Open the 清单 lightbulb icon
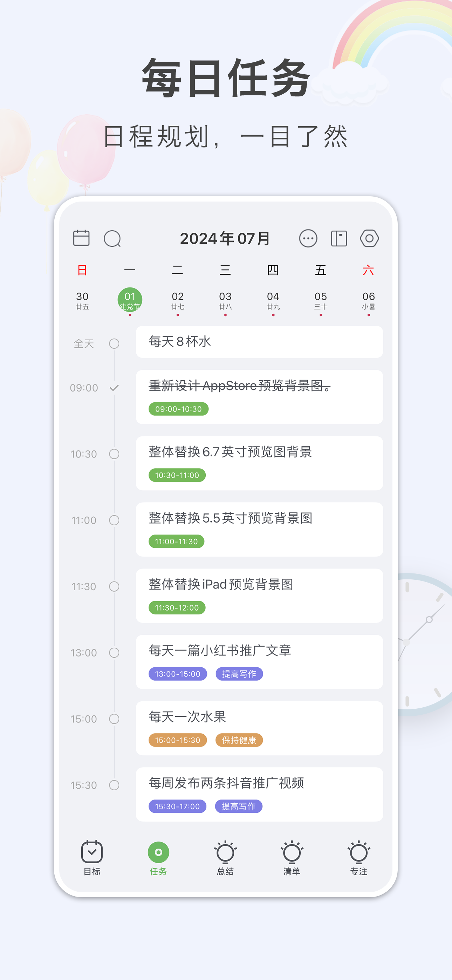Viewport: 452px width, 980px height. pos(292,851)
